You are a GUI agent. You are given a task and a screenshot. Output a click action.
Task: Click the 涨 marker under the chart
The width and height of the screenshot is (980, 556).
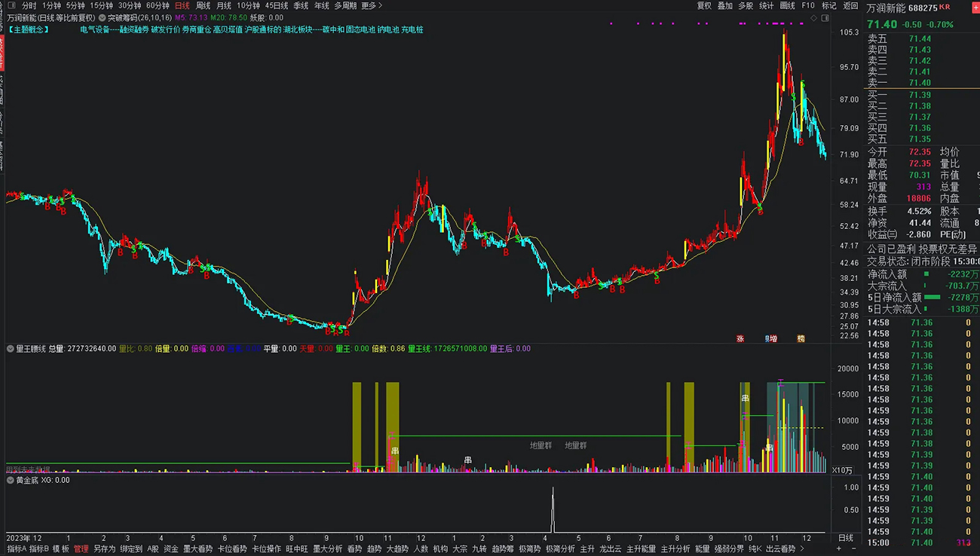coord(740,339)
